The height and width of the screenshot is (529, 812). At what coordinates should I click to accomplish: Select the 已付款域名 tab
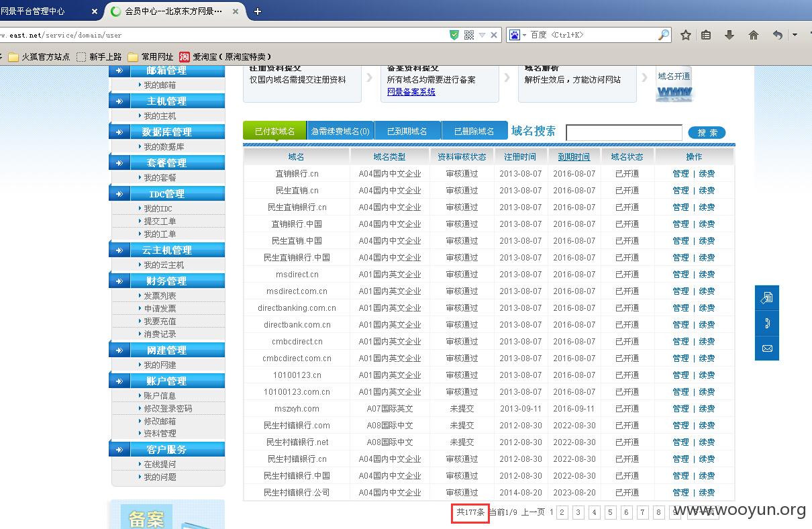[x=274, y=131]
